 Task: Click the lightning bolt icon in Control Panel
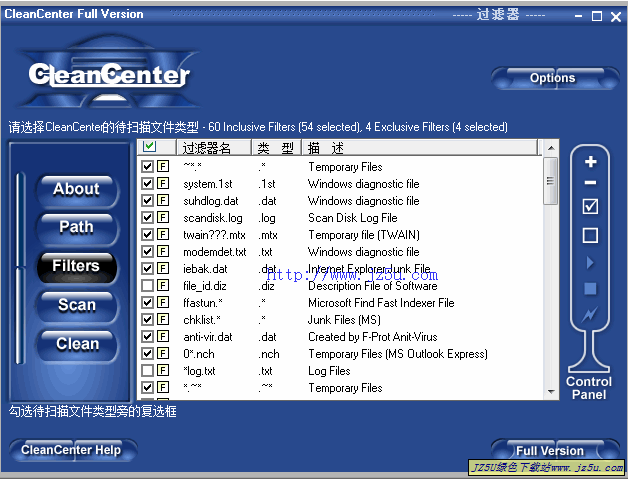[590, 314]
